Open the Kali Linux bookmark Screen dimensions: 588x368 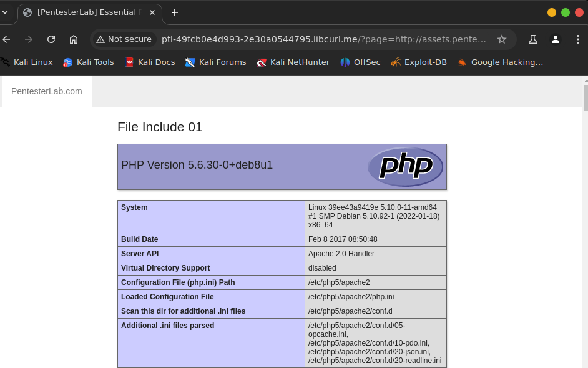(27, 62)
